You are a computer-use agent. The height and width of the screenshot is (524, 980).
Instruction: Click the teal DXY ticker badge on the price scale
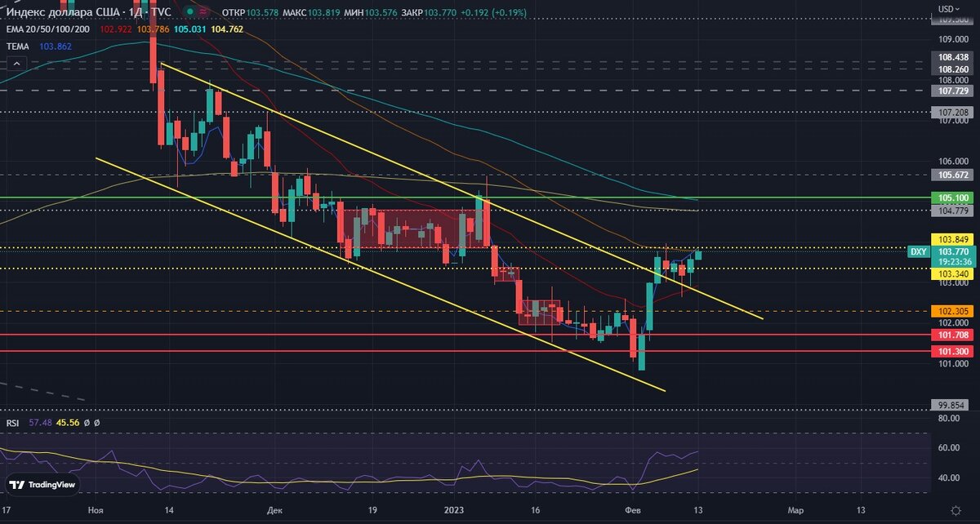(919, 253)
